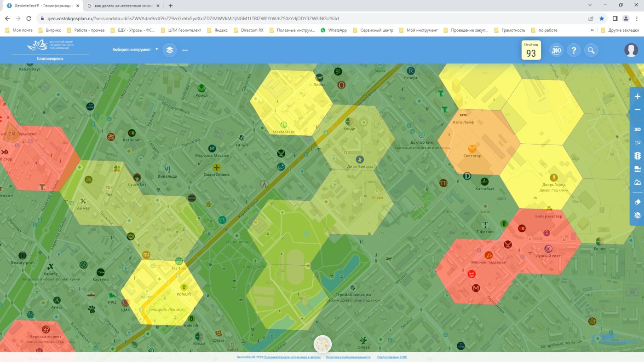Click the Суши Сет marker

pos(137,177)
